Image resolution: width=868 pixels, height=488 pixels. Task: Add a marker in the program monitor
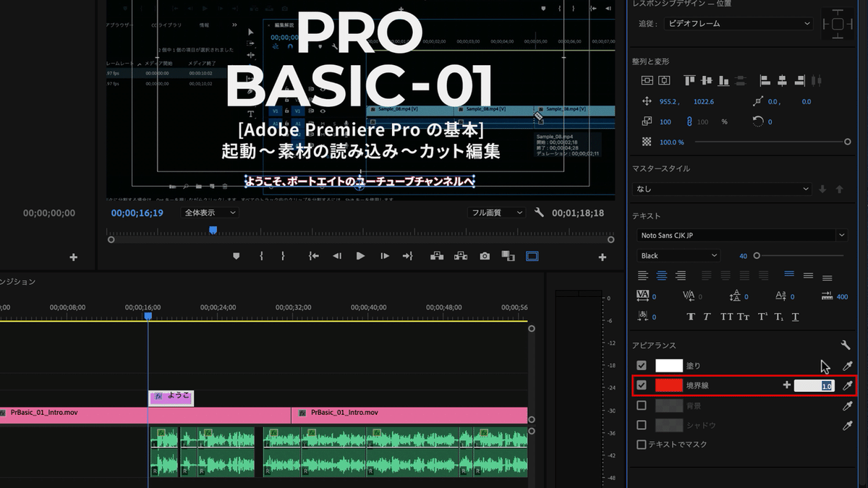click(236, 256)
